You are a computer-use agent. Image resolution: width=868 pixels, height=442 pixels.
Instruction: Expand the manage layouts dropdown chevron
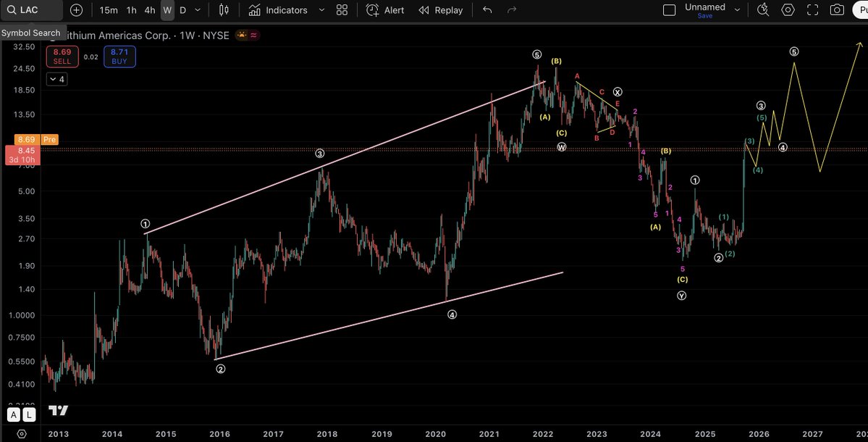[738, 10]
